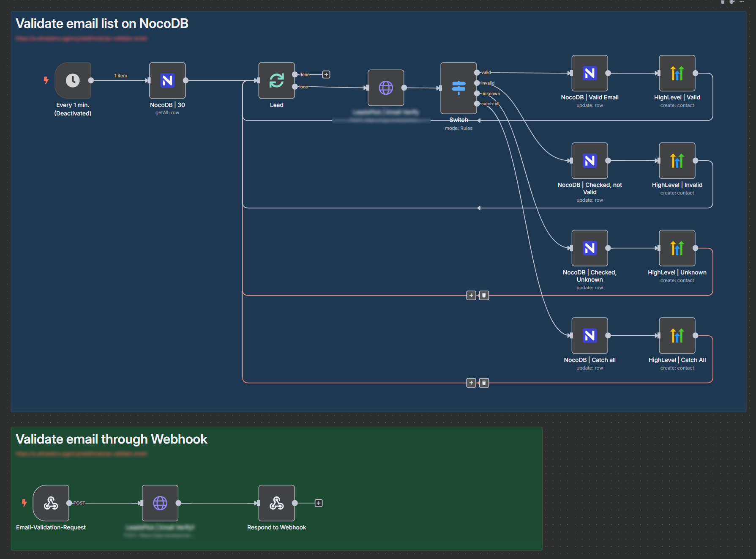Open the 'NocoDB | Catch all' node
This screenshot has width=756, height=559.
[590, 336]
